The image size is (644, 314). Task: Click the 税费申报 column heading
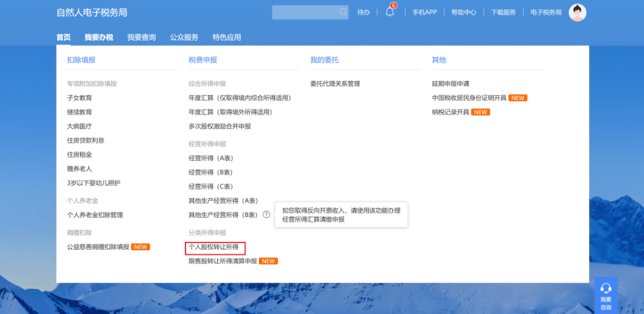pos(203,60)
